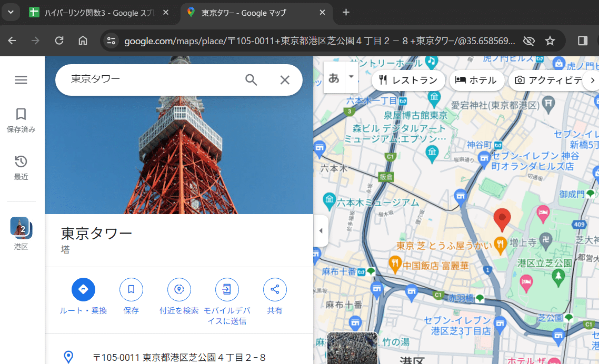Share the place with 共有 button

click(x=275, y=296)
